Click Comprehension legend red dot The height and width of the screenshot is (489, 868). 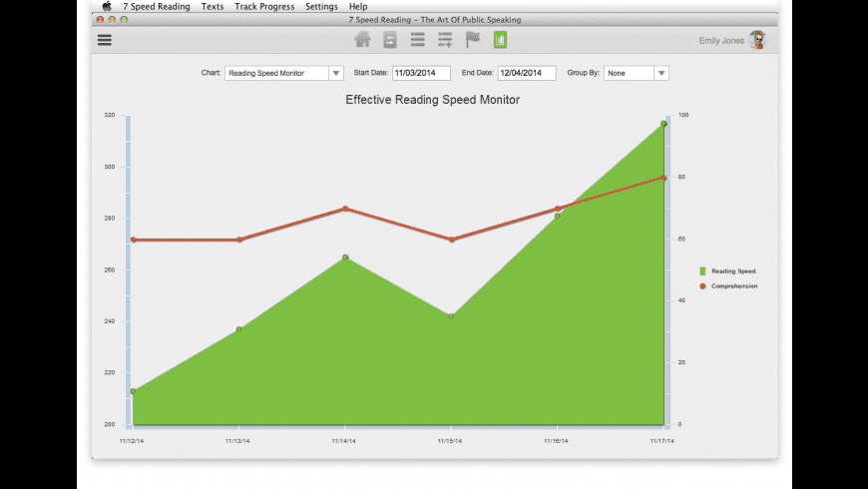702,286
